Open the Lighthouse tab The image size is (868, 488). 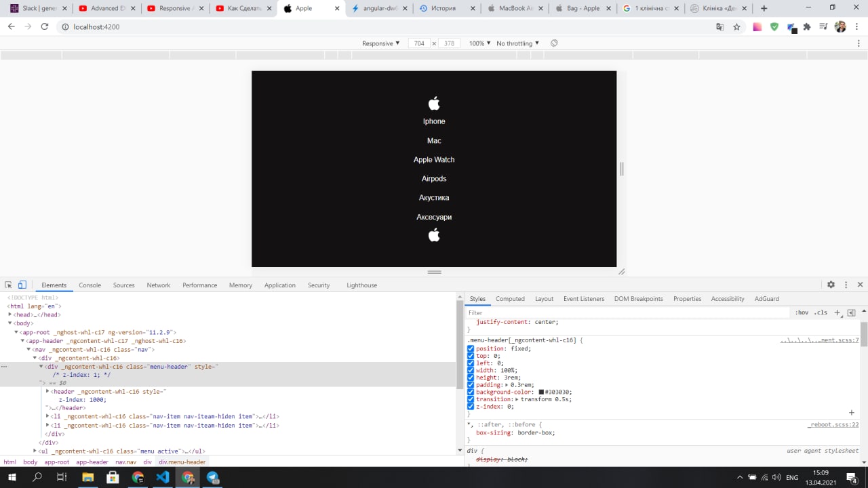(361, 285)
